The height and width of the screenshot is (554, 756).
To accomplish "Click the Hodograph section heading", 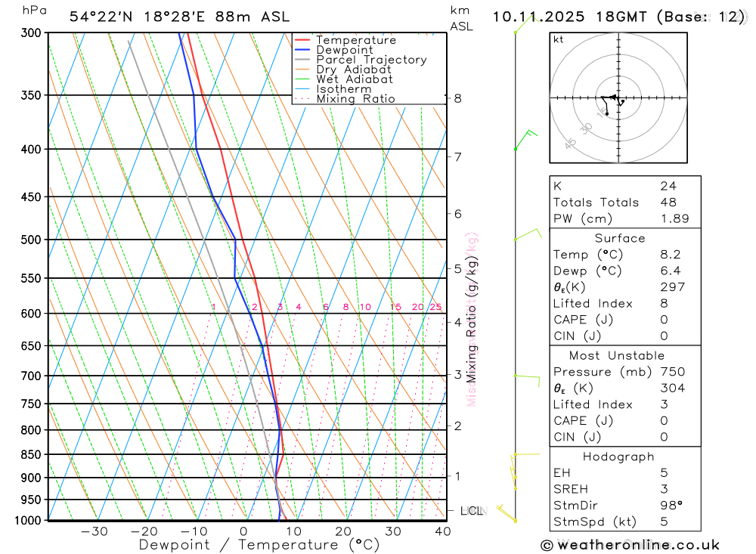I will pos(618,457).
